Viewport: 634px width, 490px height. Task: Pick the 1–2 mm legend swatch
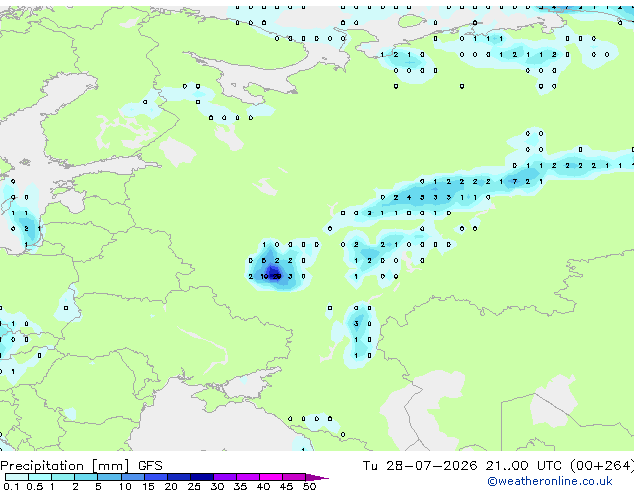(x=63, y=477)
